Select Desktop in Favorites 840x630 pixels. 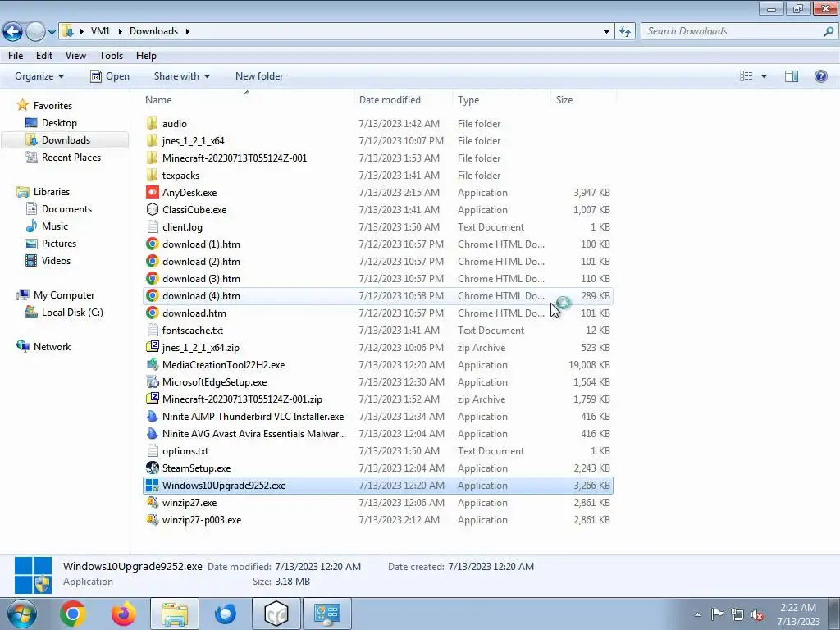click(59, 123)
